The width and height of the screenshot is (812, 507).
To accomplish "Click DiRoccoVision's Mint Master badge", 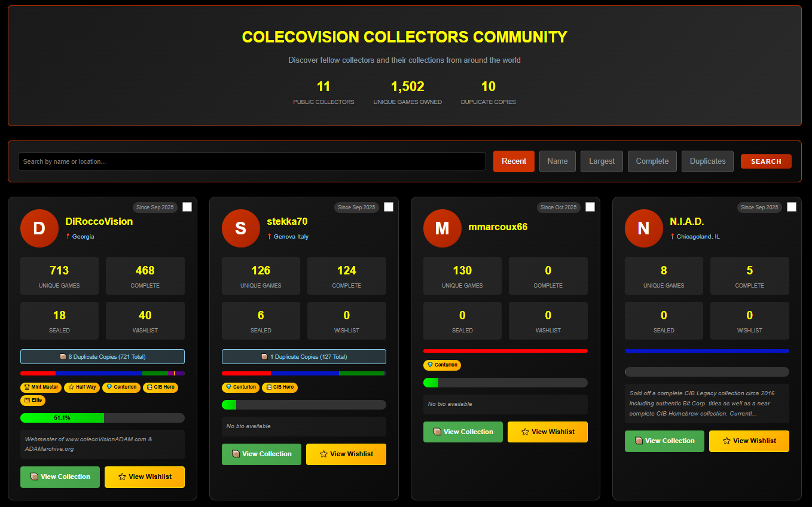I will [x=41, y=387].
